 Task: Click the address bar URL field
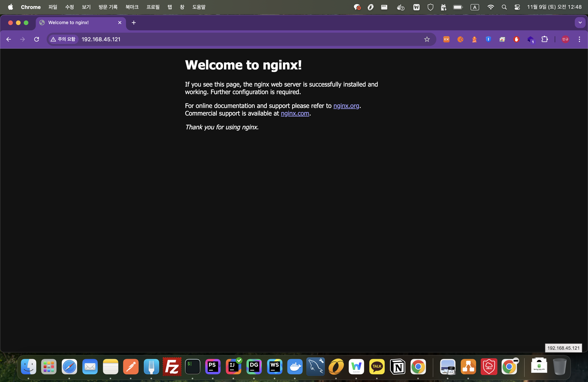pyautogui.click(x=222, y=39)
